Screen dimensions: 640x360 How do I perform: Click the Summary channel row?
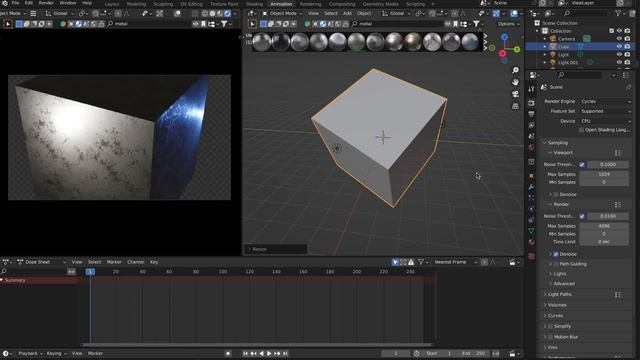click(x=39, y=280)
